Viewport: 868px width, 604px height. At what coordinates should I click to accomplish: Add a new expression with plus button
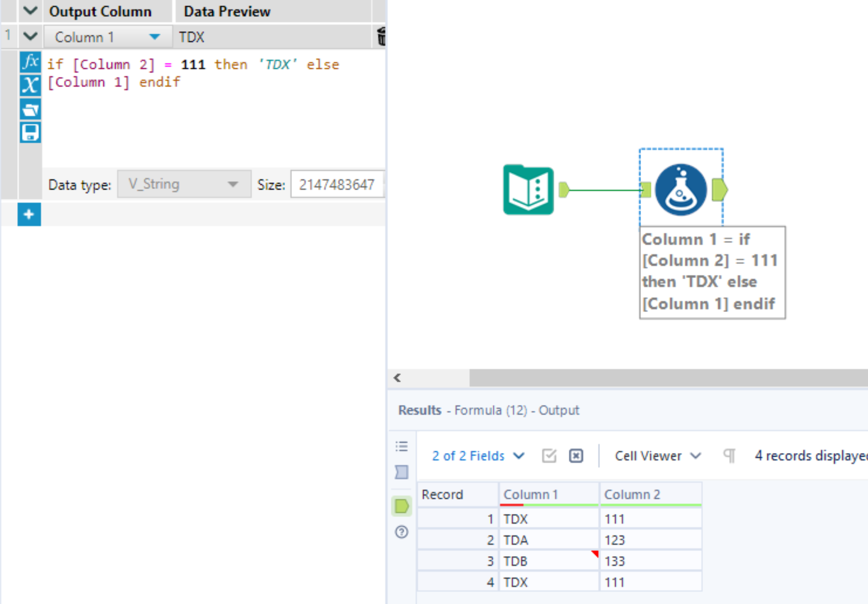click(29, 214)
